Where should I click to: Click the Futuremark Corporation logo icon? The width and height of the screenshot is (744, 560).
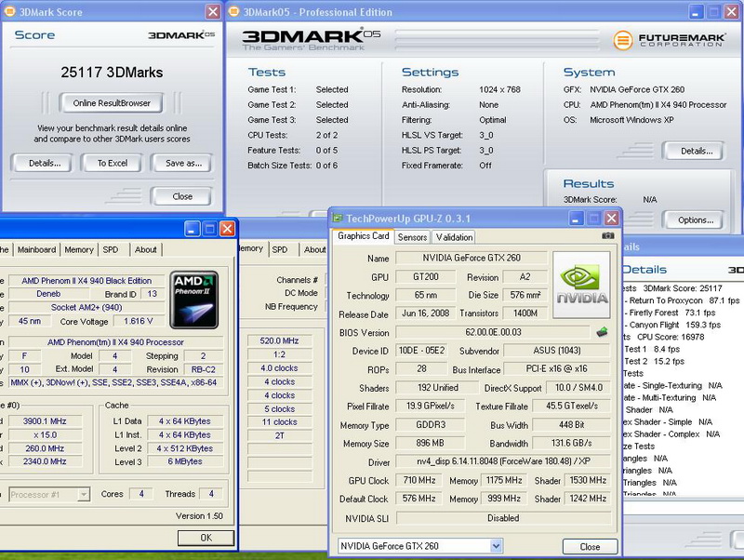(623, 40)
